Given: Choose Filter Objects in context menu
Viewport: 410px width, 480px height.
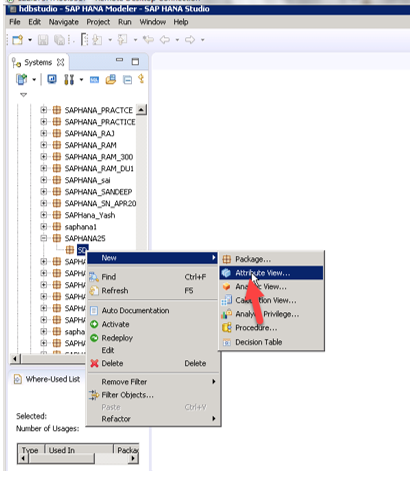Looking at the screenshot, I should click(152, 395).
